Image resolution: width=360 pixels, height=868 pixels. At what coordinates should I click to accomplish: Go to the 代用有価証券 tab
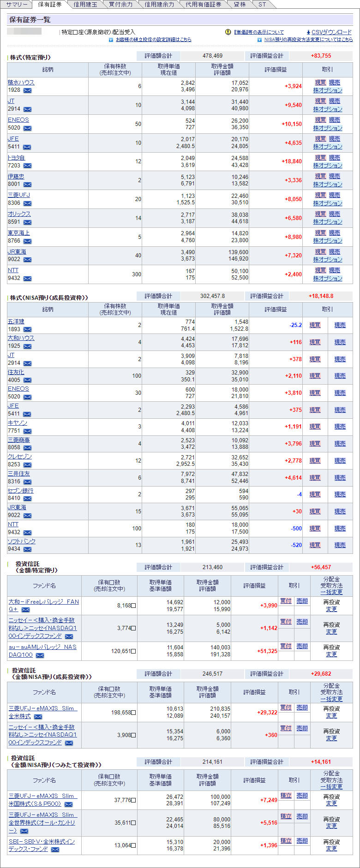203,5
